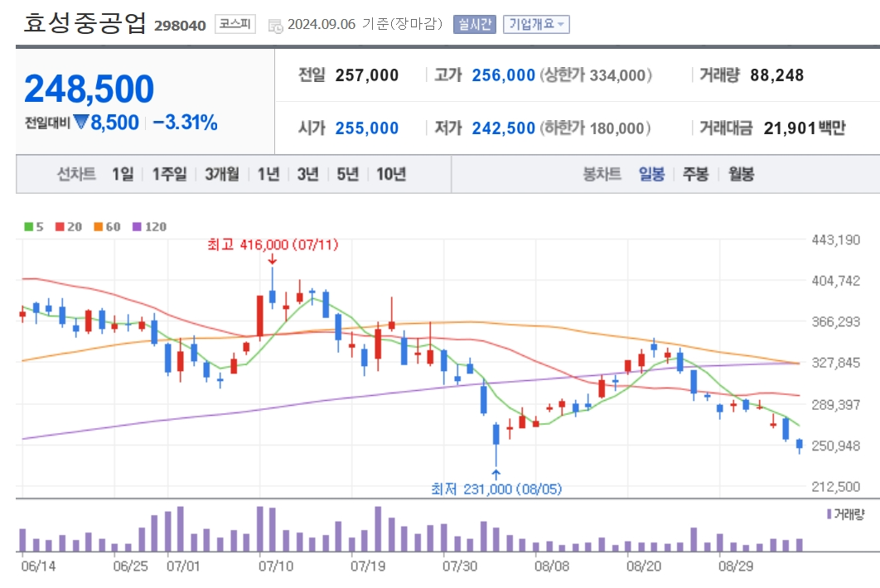Click the down-triangle icon beside 8,500

pyautogui.click(x=81, y=121)
